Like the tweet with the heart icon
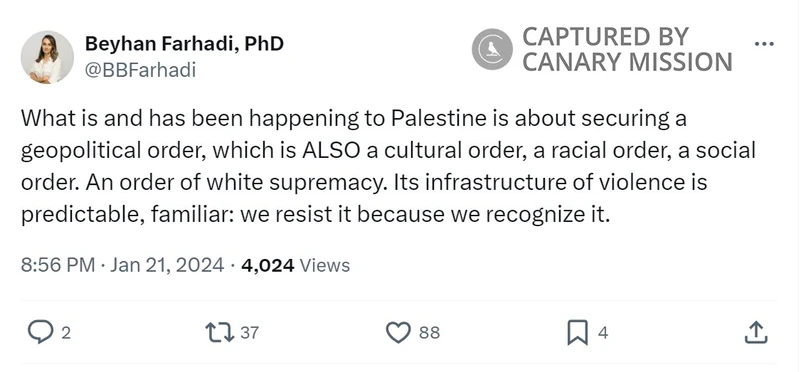 click(398, 333)
